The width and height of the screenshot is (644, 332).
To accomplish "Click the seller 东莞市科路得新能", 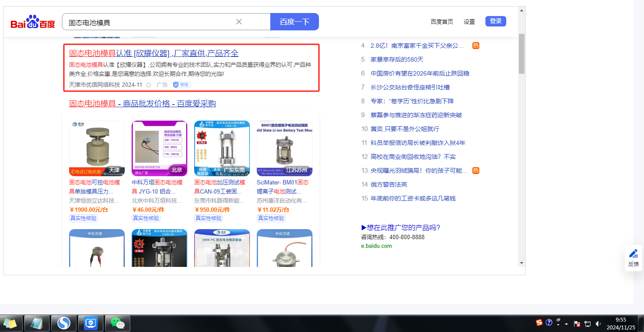I will 219,201.
